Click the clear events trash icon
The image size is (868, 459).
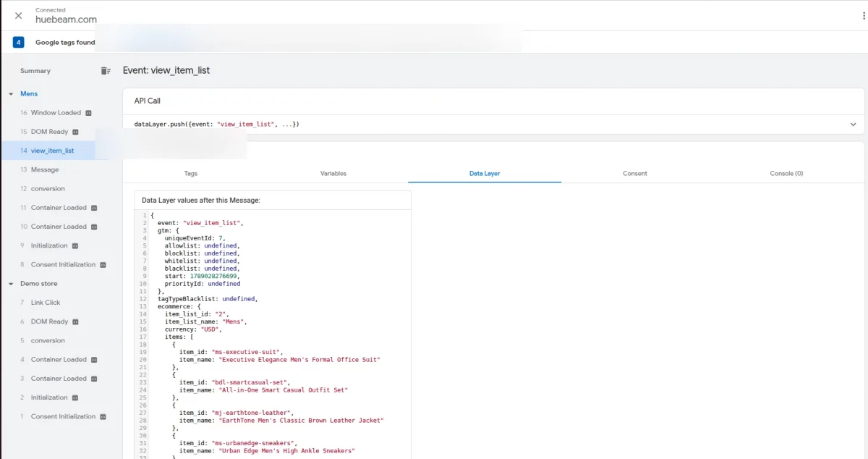tap(106, 71)
